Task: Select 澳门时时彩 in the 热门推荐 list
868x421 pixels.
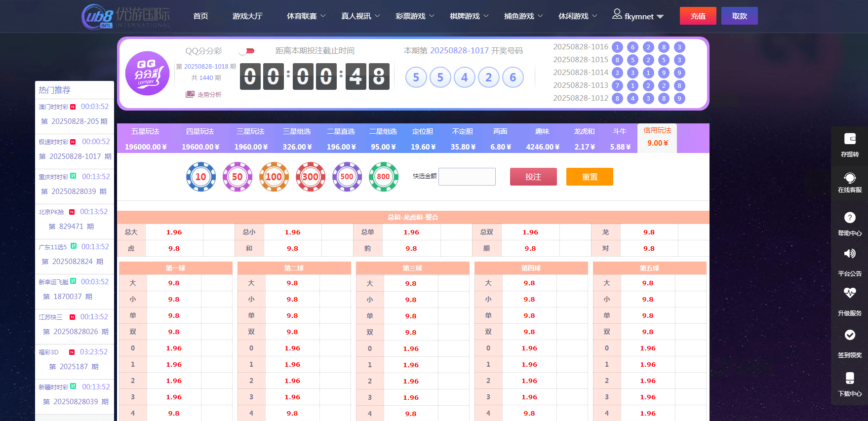Action: pos(54,107)
